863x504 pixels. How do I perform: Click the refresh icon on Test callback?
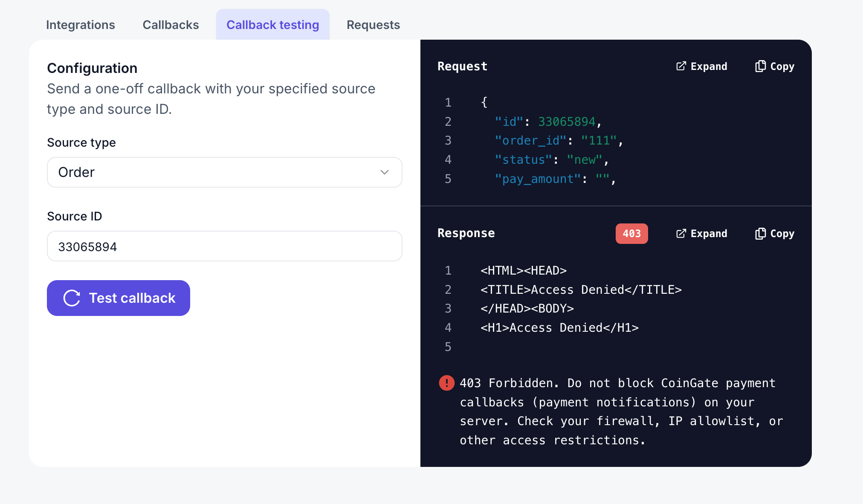72,298
